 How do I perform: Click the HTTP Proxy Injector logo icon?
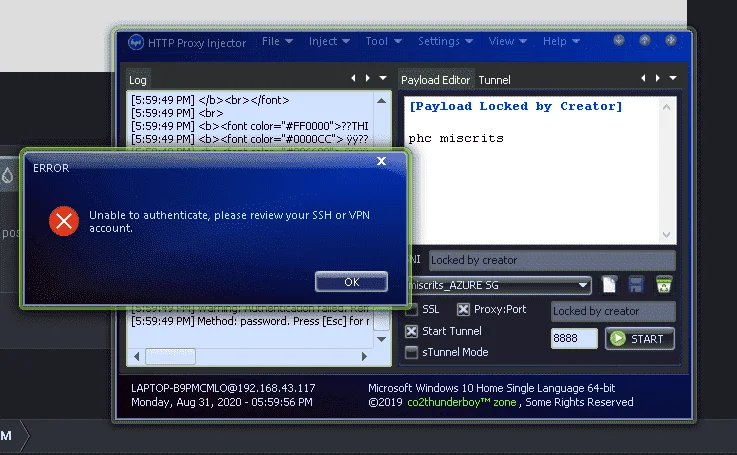[136, 42]
